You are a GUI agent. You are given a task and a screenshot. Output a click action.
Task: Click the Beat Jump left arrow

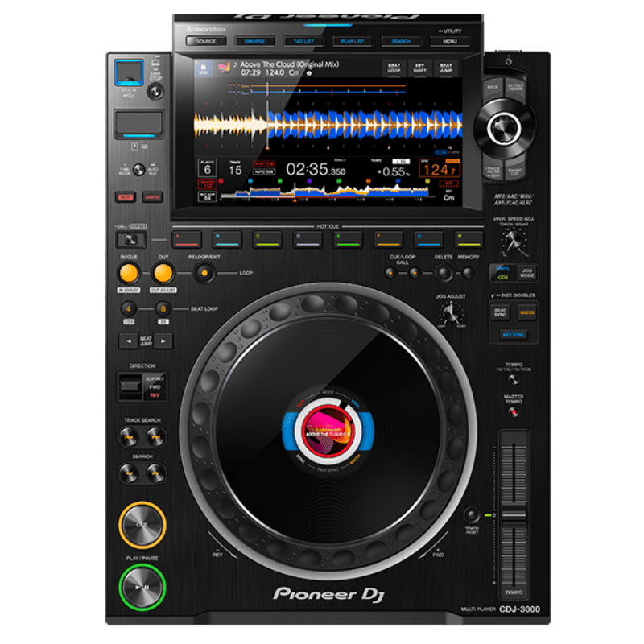coord(127,341)
